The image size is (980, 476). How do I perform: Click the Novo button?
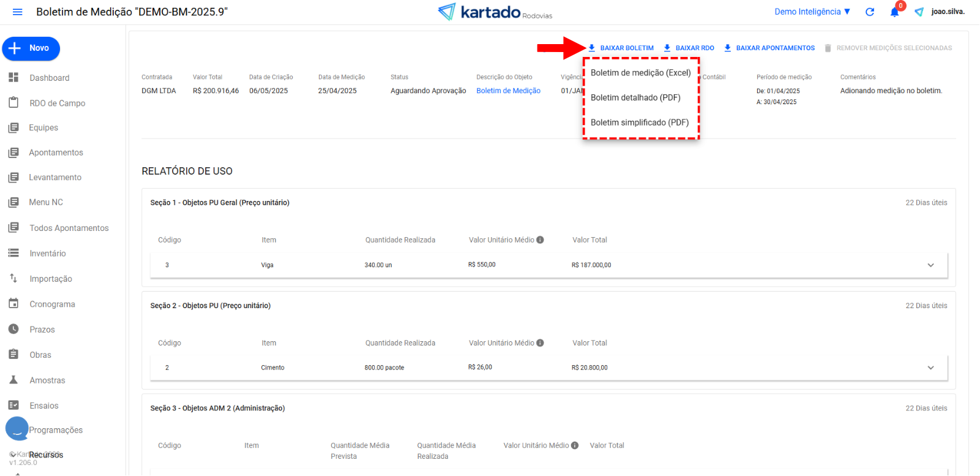[31, 48]
